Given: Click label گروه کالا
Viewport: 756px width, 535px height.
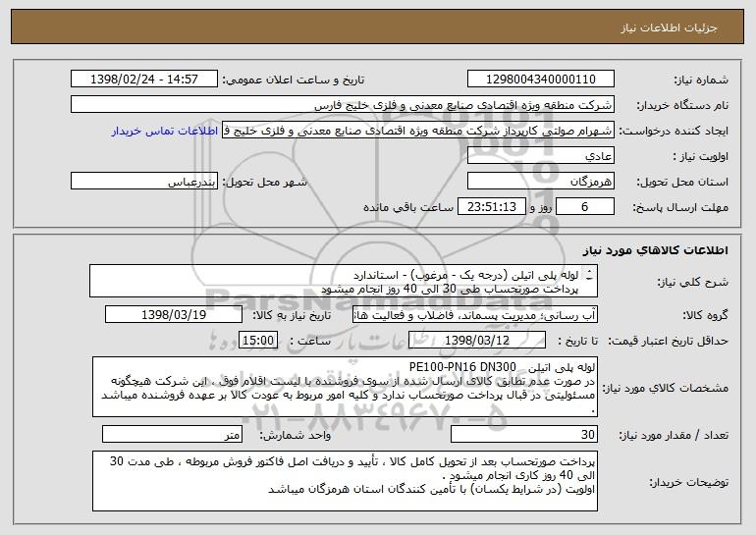Looking at the screenshot, I should pos(706,316).
